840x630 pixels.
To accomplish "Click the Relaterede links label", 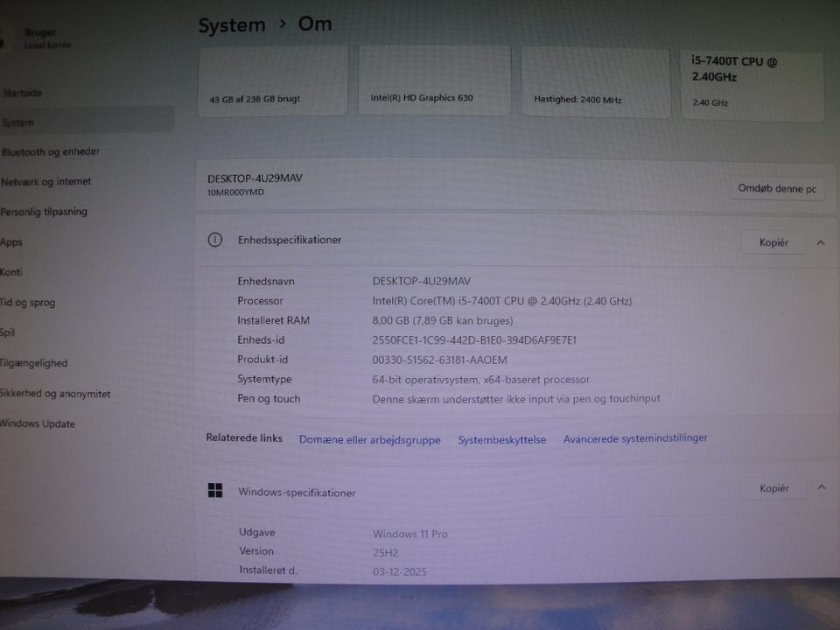I will point(244,438).
